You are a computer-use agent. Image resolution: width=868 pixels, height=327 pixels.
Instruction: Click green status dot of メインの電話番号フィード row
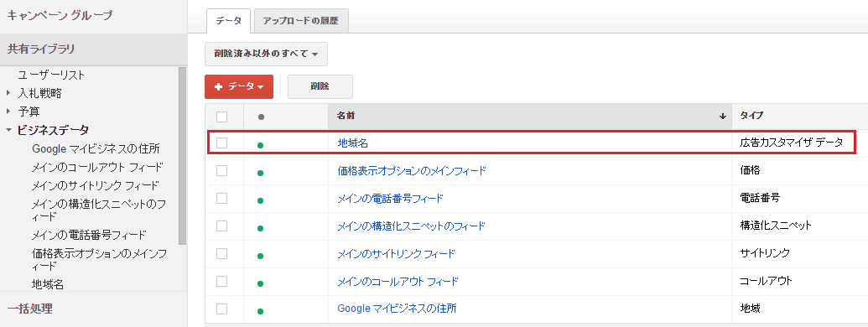(x=260, y=200)
